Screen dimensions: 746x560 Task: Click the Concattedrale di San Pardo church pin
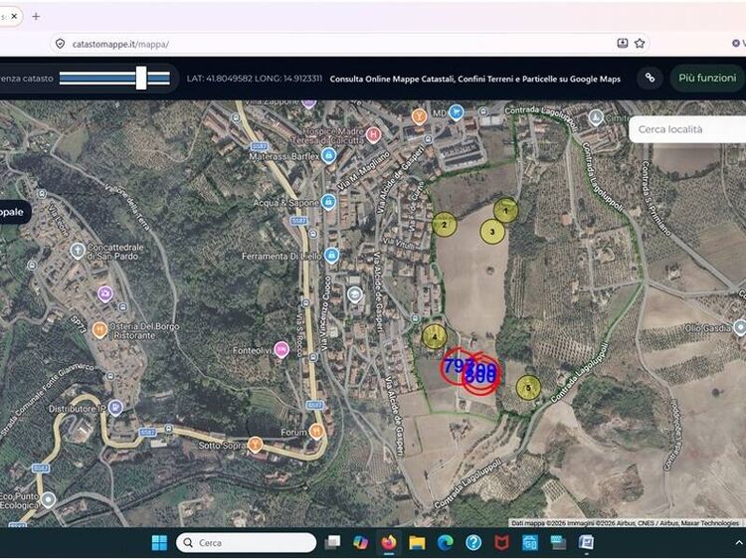coord(78,251)
